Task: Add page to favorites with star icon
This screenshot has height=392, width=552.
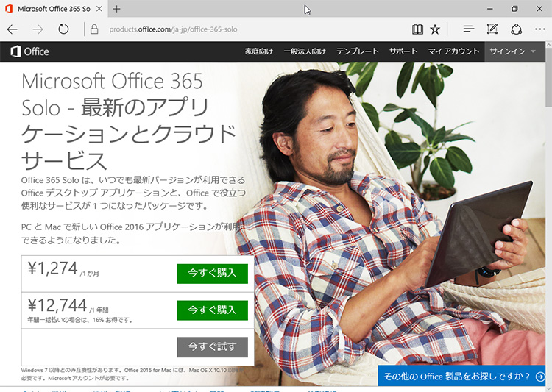Action: [x=435, y=29]
